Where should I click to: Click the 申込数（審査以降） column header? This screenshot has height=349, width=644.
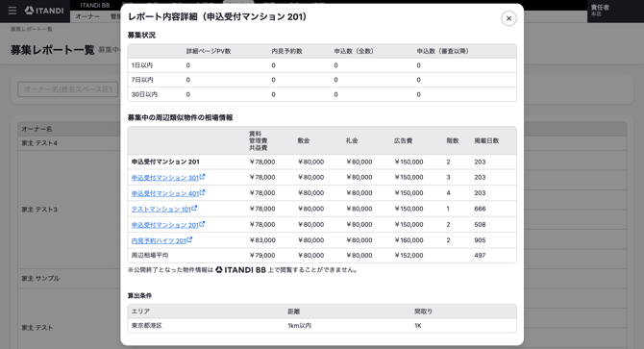443,51
